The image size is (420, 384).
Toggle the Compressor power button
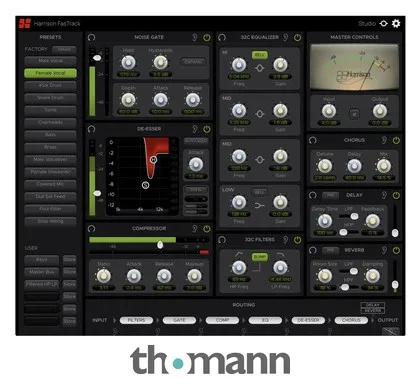pos(207,229)
